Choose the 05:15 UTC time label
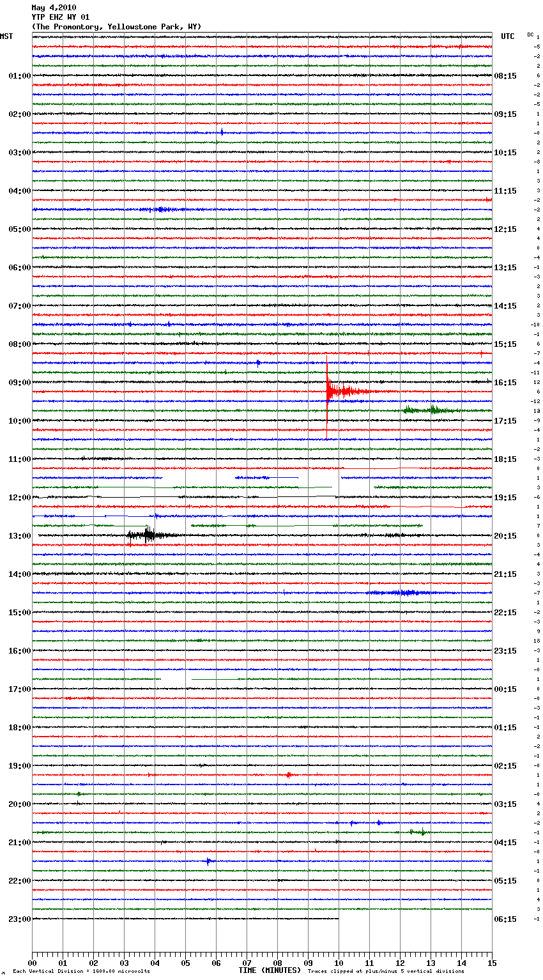 [505, 881]
